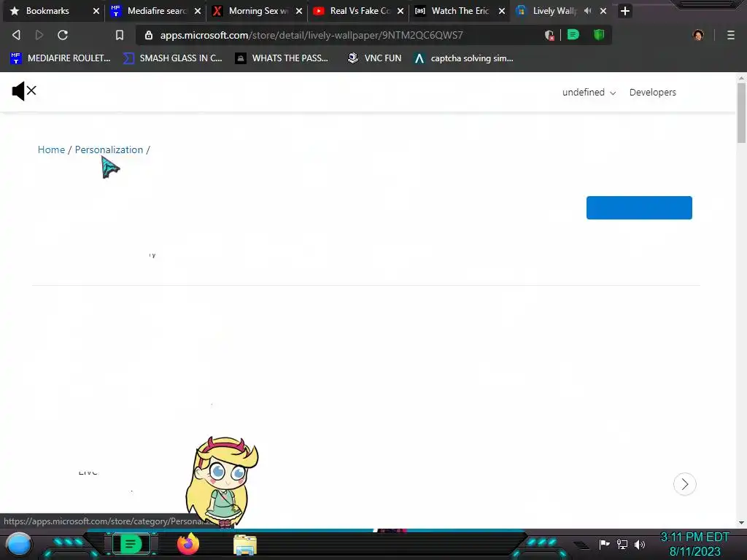Image resolution: width=747 pixels, height=560 pixels.
Task: Switch to the Watch The Eric tab
Action: 460,10
